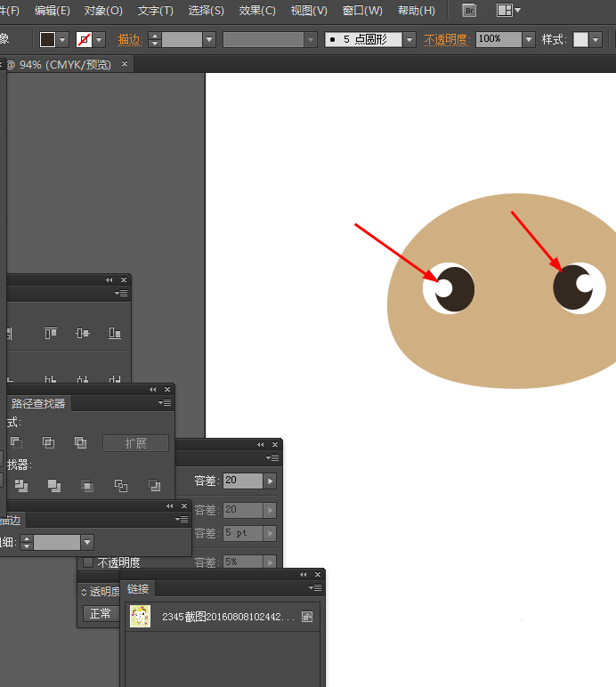The image size is (616, 687).
Task: Switch to the 路径查找器 panel tab
Action: click(x=38, y=403)
